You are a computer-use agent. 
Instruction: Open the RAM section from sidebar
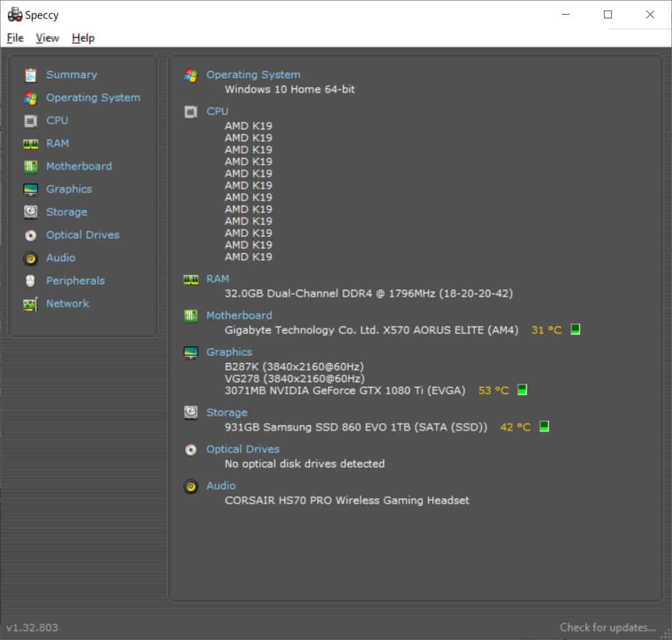pyautogui.click(x=58, y=143)
